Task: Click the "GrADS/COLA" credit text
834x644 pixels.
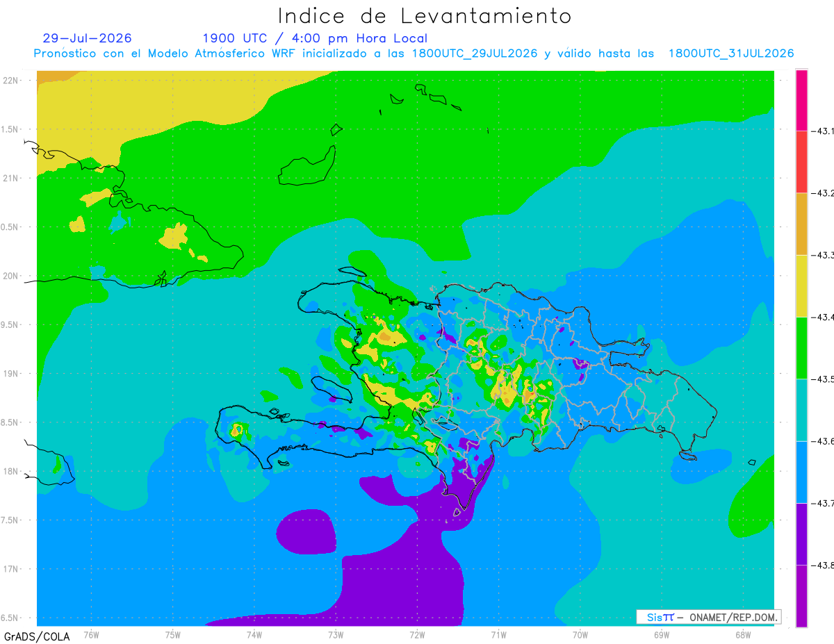Action: pyautogui.click(x=37, y=636)
